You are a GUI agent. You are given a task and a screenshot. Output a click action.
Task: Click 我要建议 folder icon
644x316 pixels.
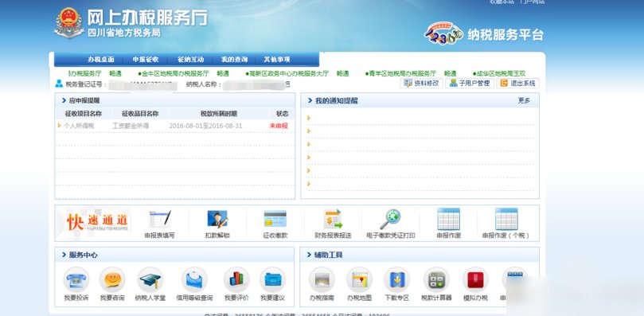click(272, 280)
